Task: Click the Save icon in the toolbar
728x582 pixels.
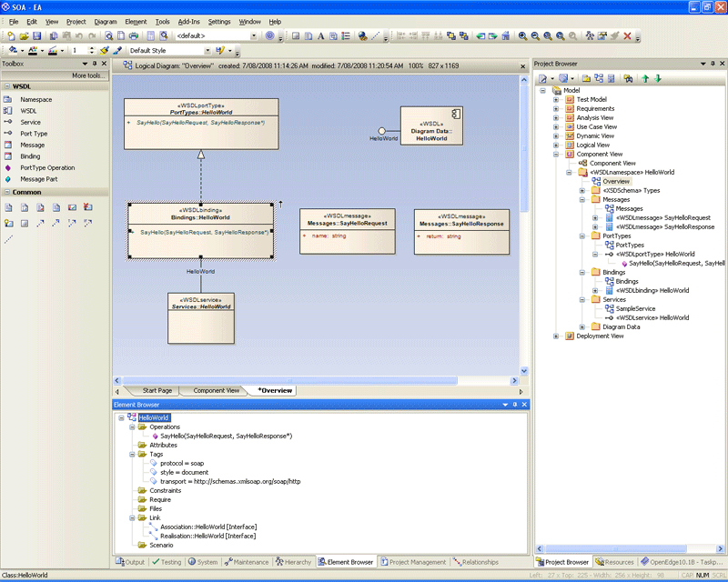Action: tap(36, 36)
